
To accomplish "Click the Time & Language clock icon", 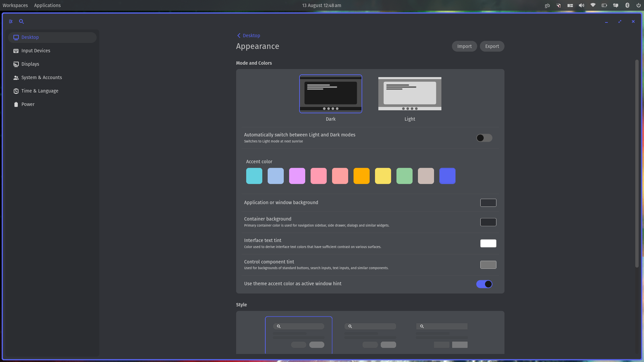I will click(16, 91).
